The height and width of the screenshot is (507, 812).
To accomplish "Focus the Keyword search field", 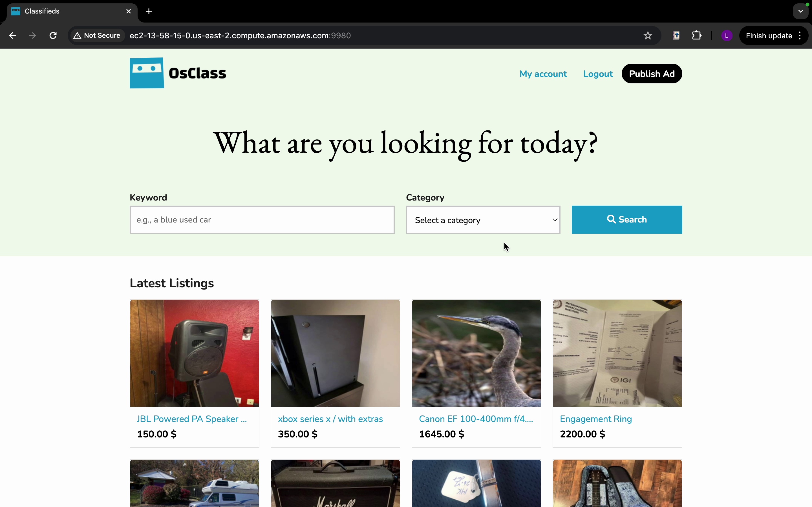I will (x=262, y=220).
